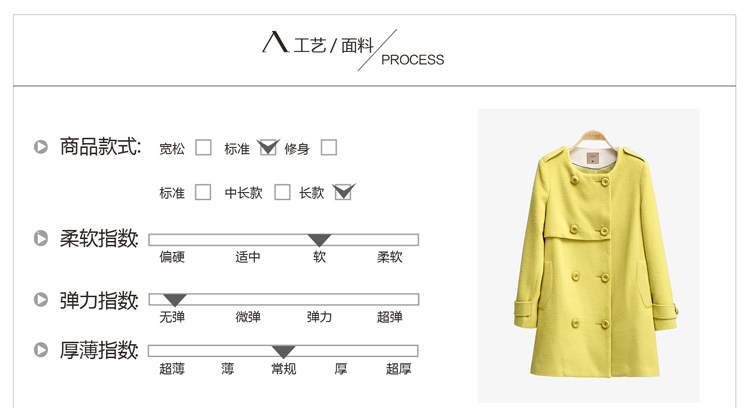Uncheck the 标准 fit checkbox in first row
Image resolution: width=750 pixels, height=408 pixels.
pyautogui.click(x=268, y=147)
